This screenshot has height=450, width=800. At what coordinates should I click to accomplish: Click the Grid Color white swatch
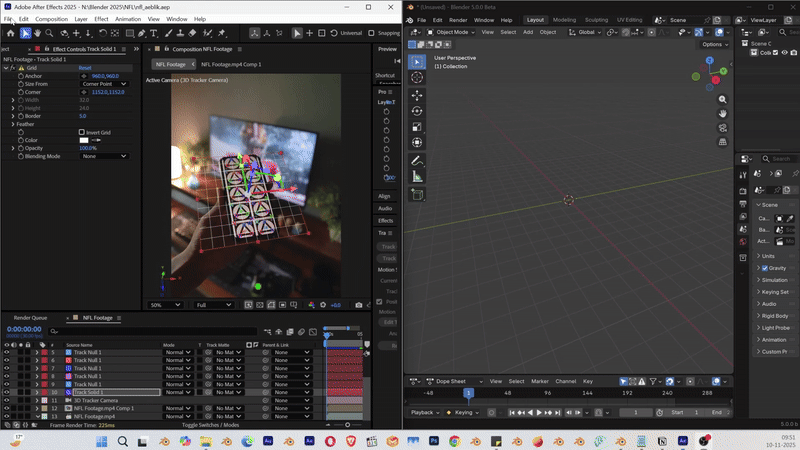click(x=84, y=140)
